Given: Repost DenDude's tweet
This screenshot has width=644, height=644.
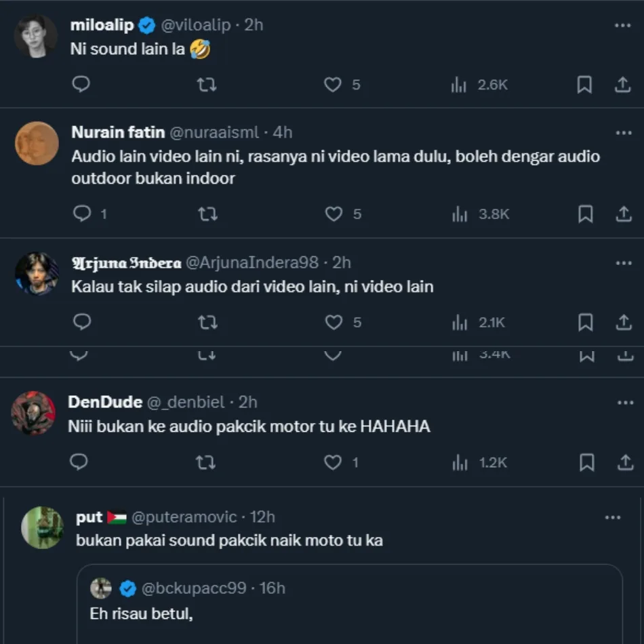Looking at the screenshot, I should (x=205, y=463).
